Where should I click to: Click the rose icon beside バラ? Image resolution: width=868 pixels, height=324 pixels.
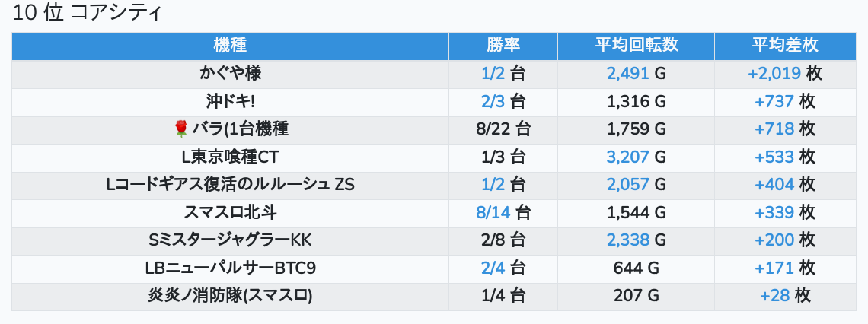181,129
